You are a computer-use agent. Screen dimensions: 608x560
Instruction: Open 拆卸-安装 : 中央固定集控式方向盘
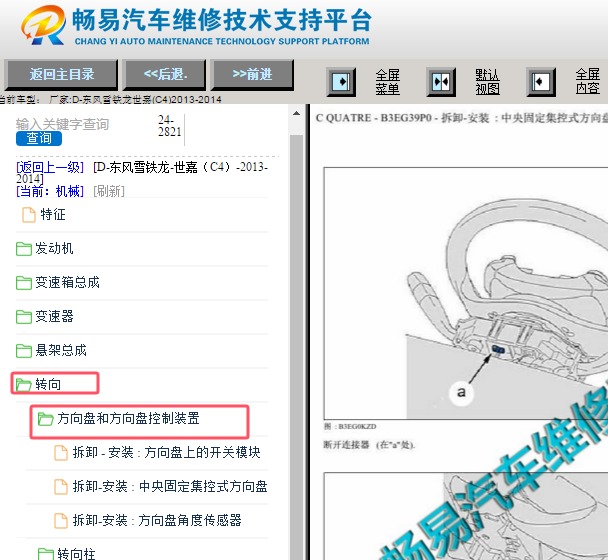pyautogui.click(x=170, y=486)
